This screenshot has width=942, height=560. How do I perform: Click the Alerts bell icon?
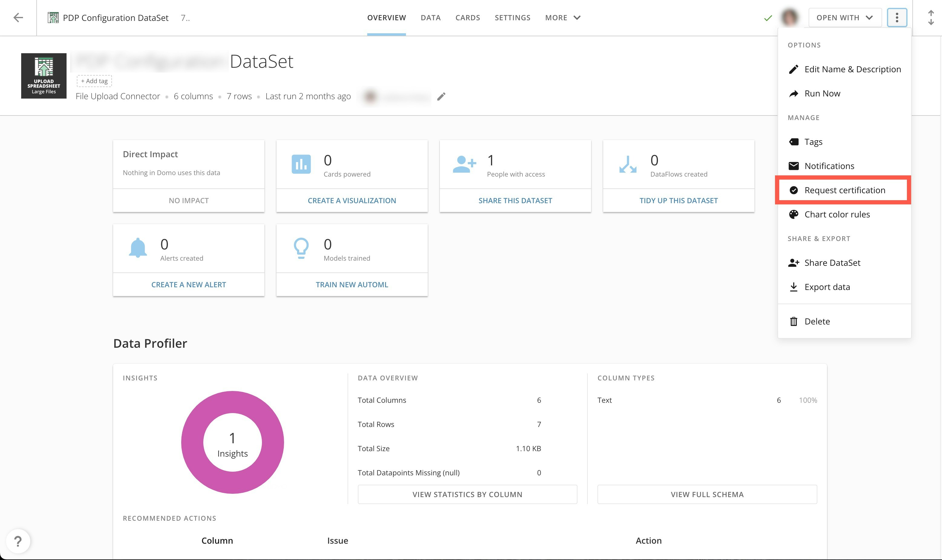[138, 248]
